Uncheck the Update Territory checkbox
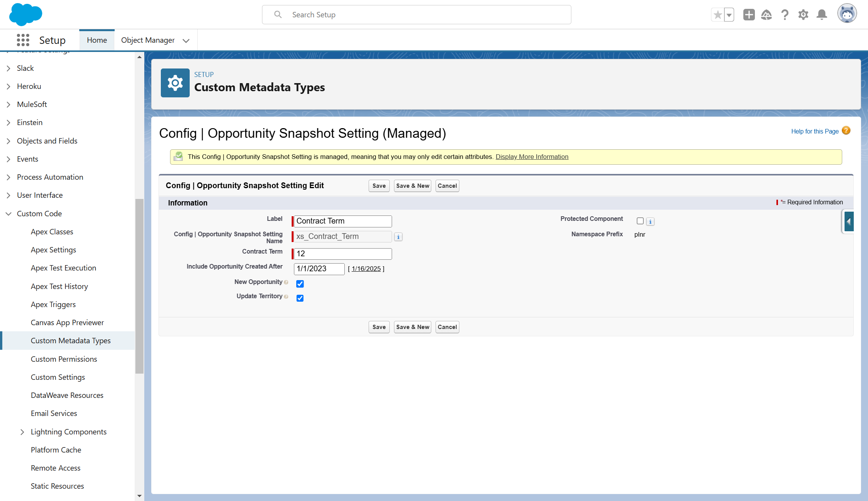Screen dimensions: 868x501 coord(300,298)
